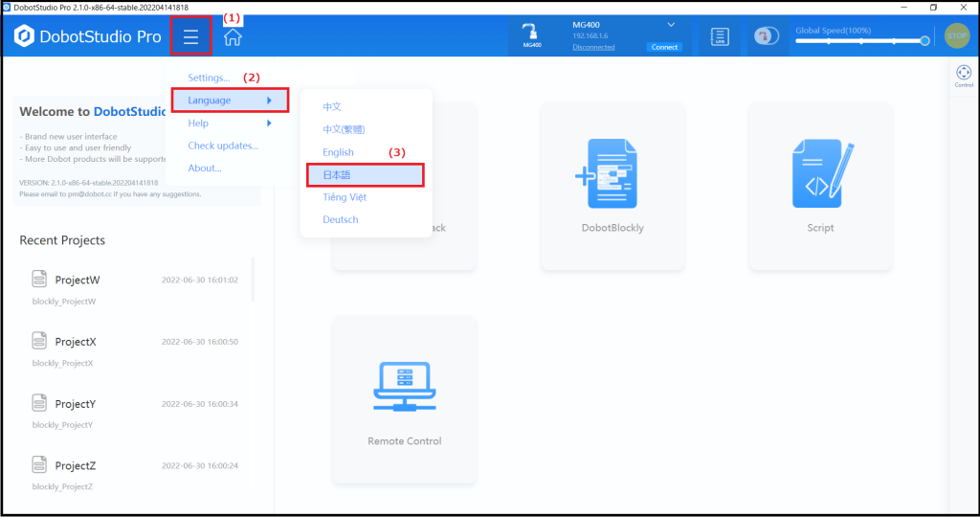
Task: Click the MG400 robot arm icon
Action: [532, 35]
